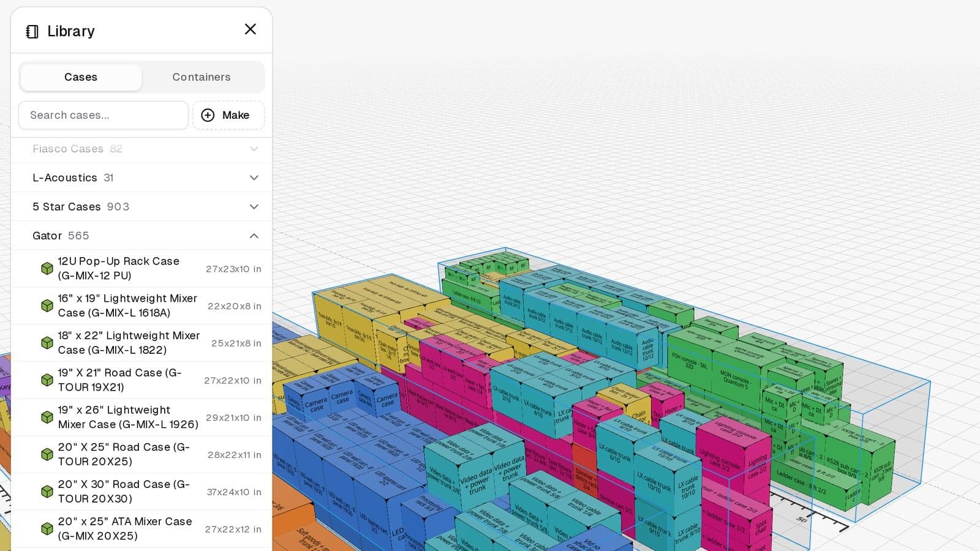Image resolution: width=980 pixels, height=551 pixels.
Task: Click cube icon for 18" x 22" Lightweight Mixer Case
Action: [x=47, y=343]
